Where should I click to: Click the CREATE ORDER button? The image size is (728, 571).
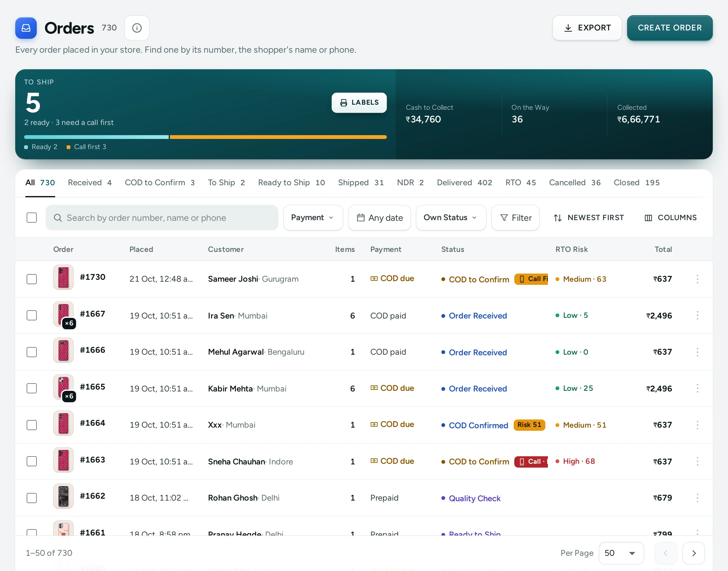coord(670,28)
